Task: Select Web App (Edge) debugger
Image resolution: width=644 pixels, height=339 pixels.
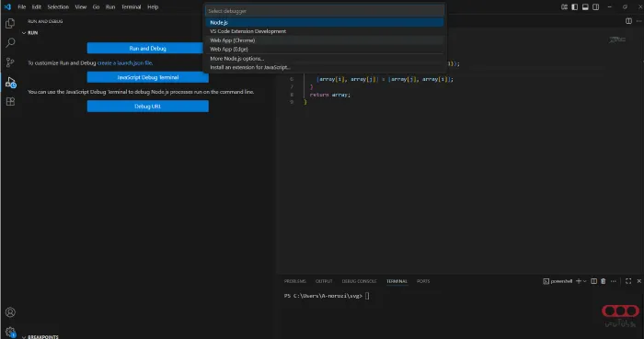Action: tap(325, 50)
